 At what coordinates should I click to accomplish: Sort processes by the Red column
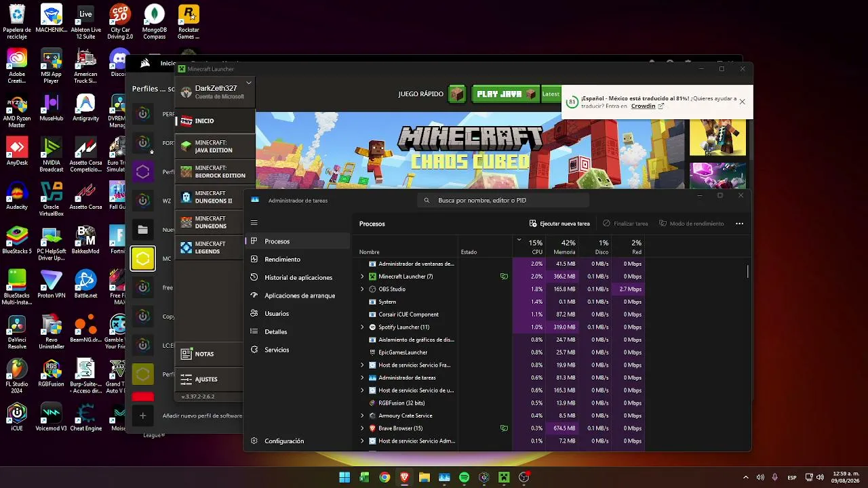[x=628, y=247]
